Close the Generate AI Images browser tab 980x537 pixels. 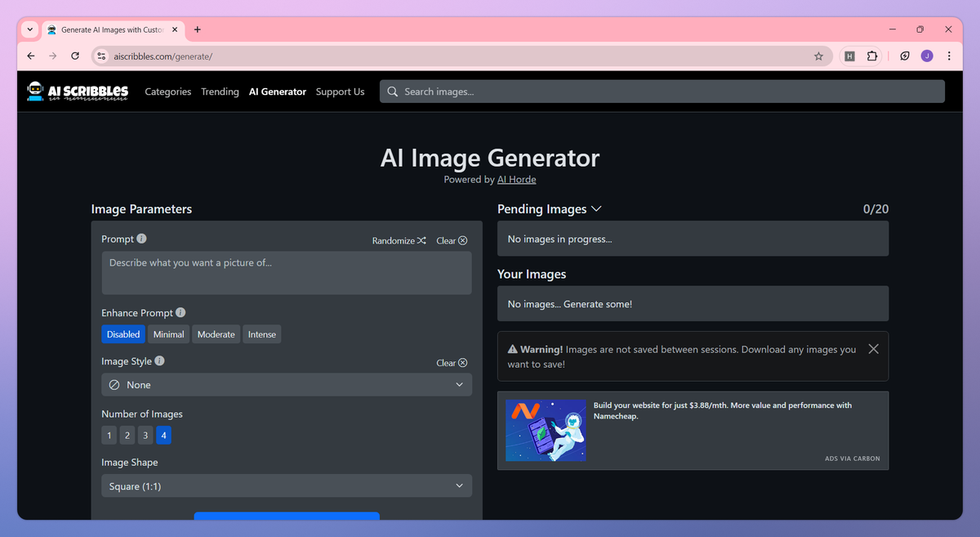pos(176,29)
